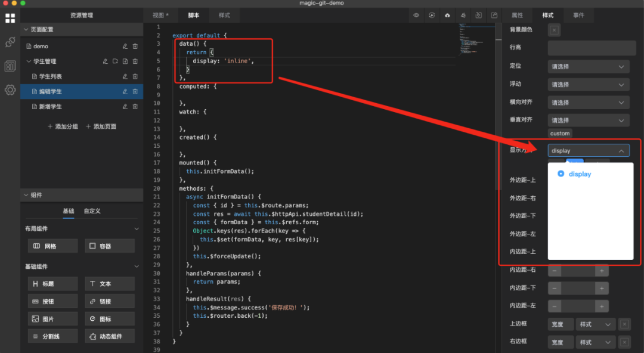Collapse the 组件 section
The image size is (644, 353).
[x=26, y=195]
